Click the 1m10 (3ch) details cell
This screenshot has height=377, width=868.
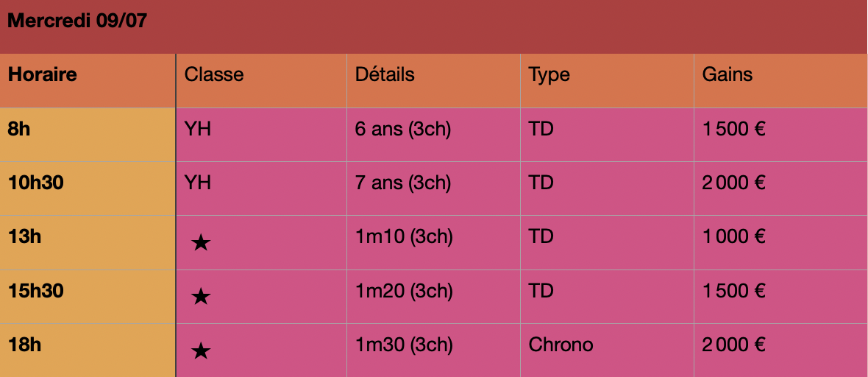(x=433, y=243)
